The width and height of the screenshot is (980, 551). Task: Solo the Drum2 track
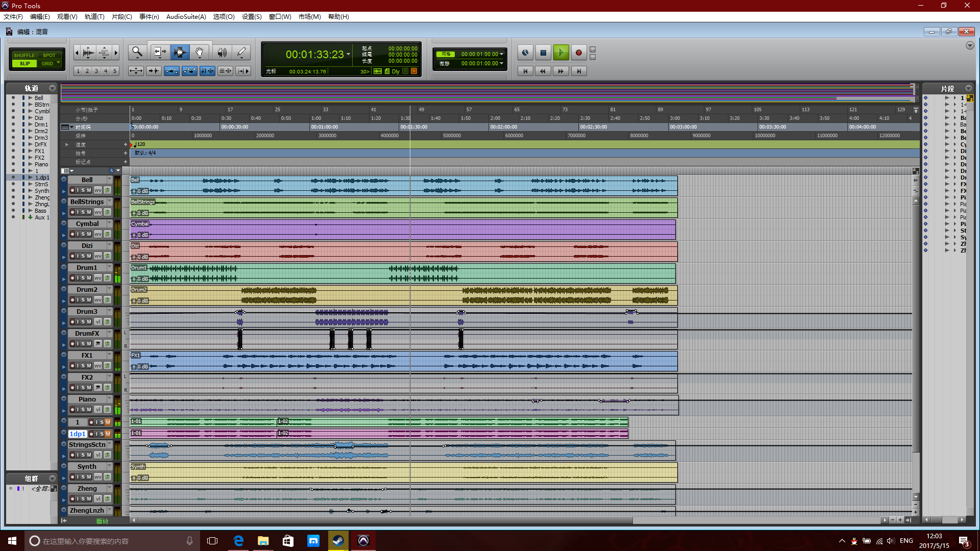[x=83, y=300]
